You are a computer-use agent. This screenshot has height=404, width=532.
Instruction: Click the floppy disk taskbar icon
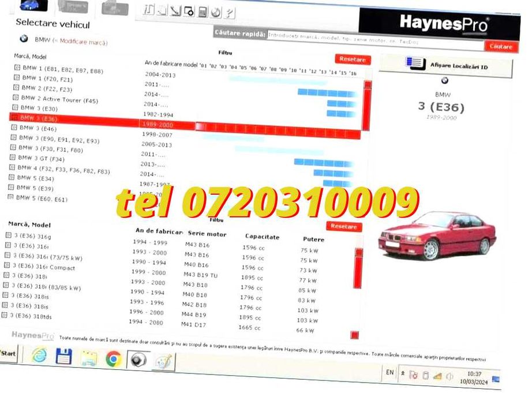[x=64, y=357]
